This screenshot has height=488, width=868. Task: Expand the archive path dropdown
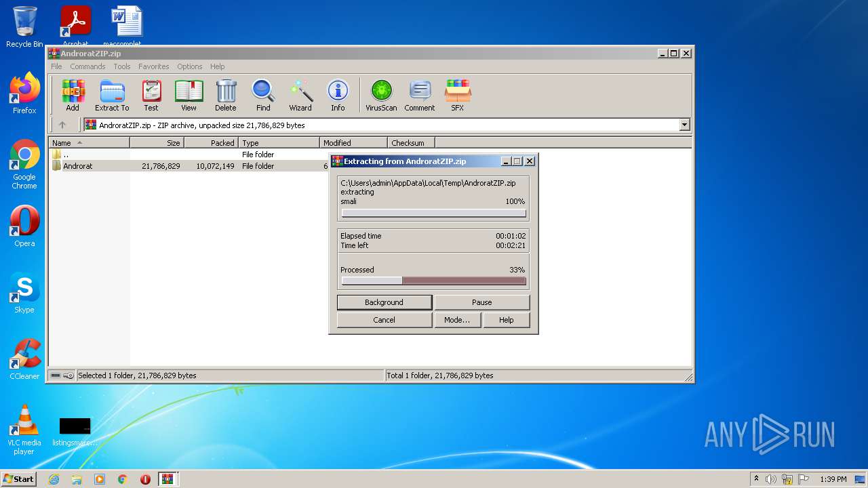coord(684,125)
